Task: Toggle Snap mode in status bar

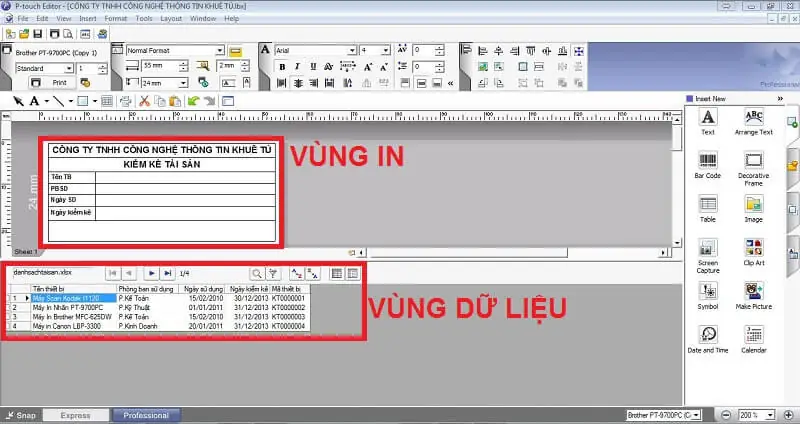Action: pyautogui.click(x=21, y=415)
